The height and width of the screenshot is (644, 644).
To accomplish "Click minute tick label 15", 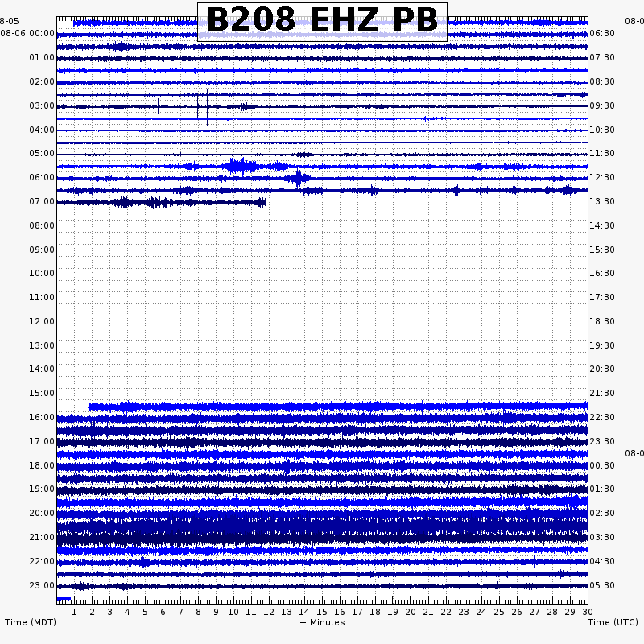I will tap(322, 613).
